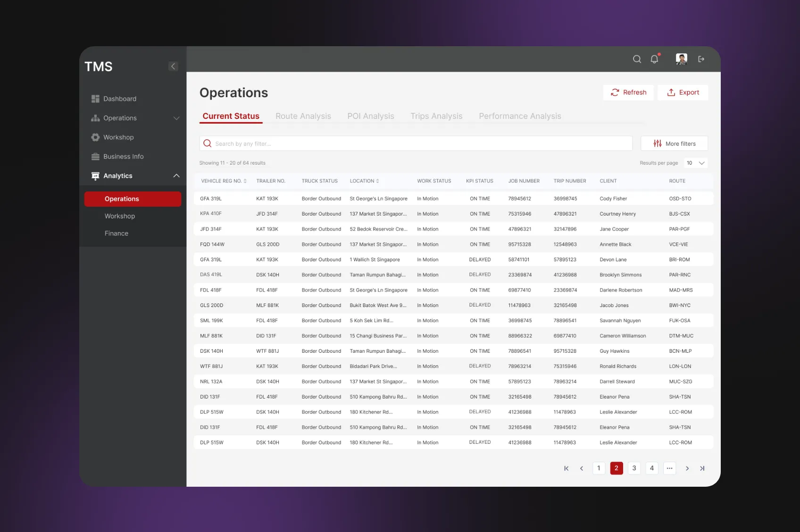Screen dimensions: 800x532
Task: Click the search magnifier icon in top bar
Action: pyautogui.click(x=637, y=59)
